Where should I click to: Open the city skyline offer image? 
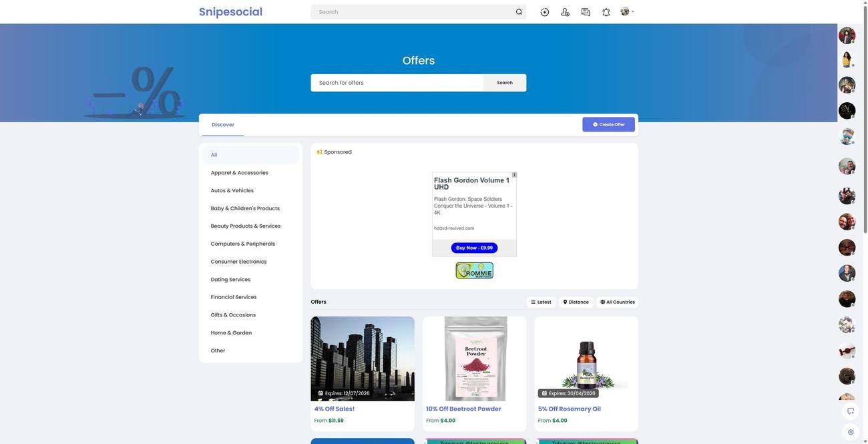(363, 359)
